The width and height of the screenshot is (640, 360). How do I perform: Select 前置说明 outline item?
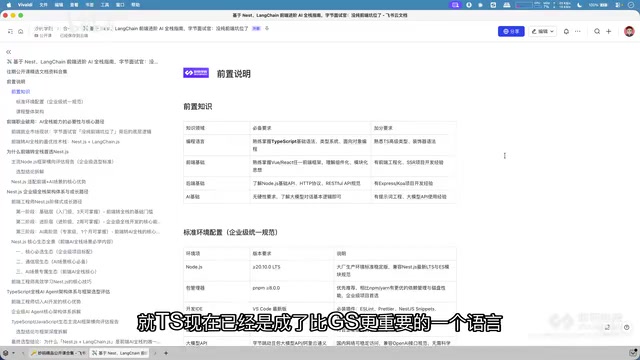pos(16,82)
